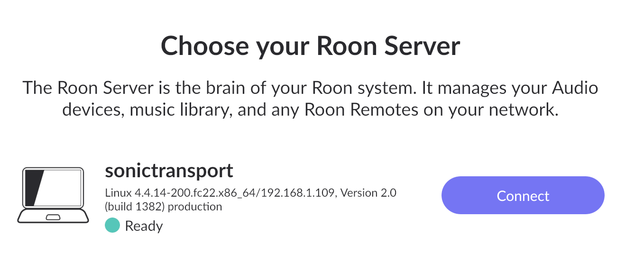Image resolution: width=644 pixels, height=254 pixels.
Task: Click the dark panel of laptop screen icon
Action: [x=33, y=188]
